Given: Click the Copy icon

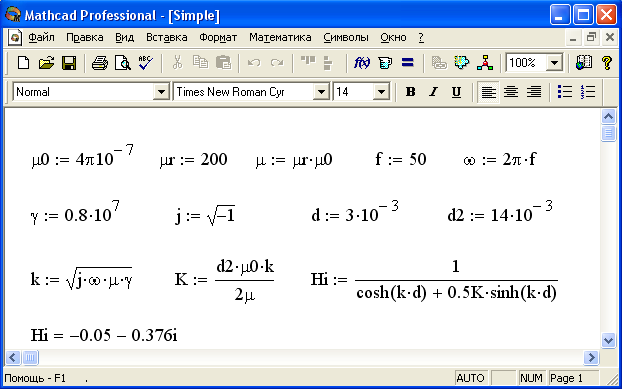Looking at the screenshot, I should tap(200, 62).
